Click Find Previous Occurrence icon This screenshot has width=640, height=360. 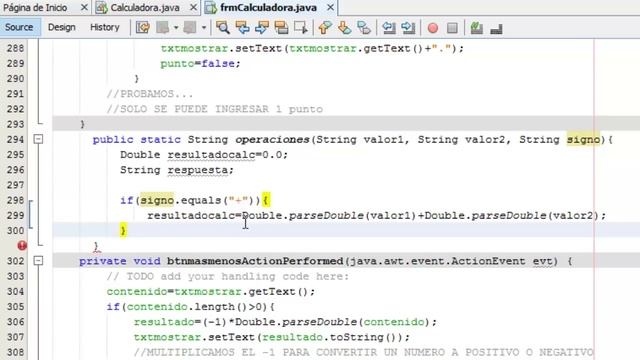(242, 28)
